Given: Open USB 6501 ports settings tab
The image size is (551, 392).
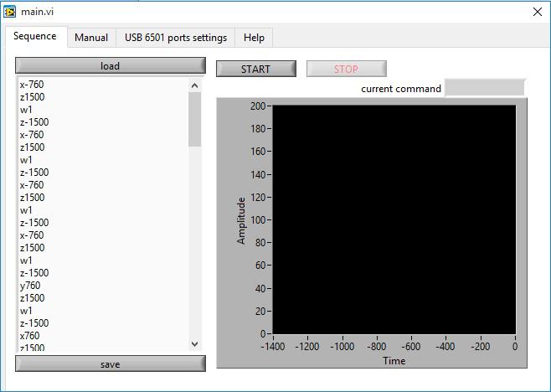Looking at the screenshot, I should pos(176,38).
